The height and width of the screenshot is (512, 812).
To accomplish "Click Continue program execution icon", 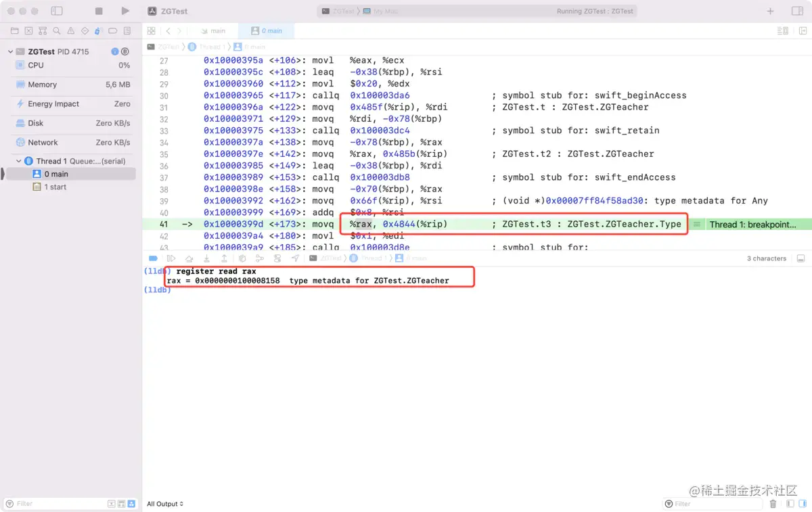I will click(171, 258).
